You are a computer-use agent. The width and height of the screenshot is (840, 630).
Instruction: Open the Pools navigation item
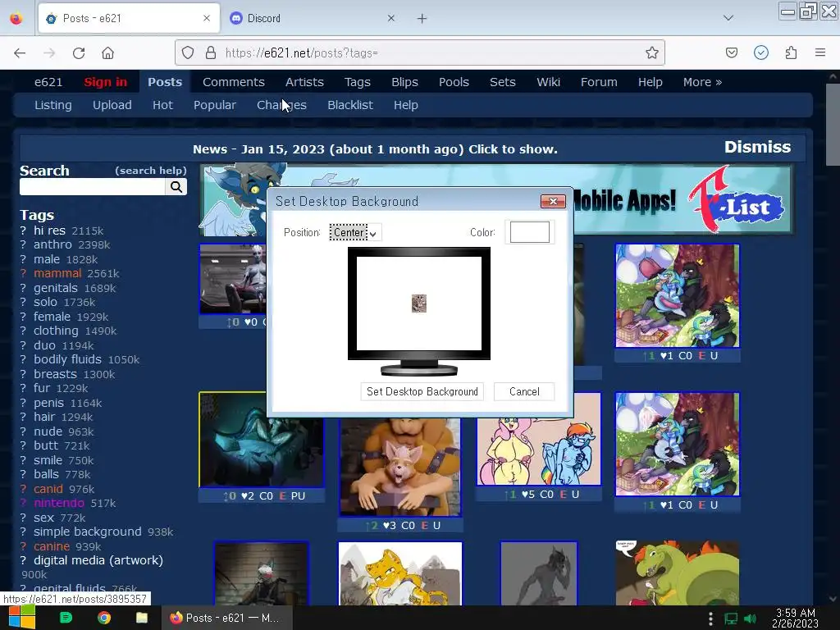click(454, 82)
